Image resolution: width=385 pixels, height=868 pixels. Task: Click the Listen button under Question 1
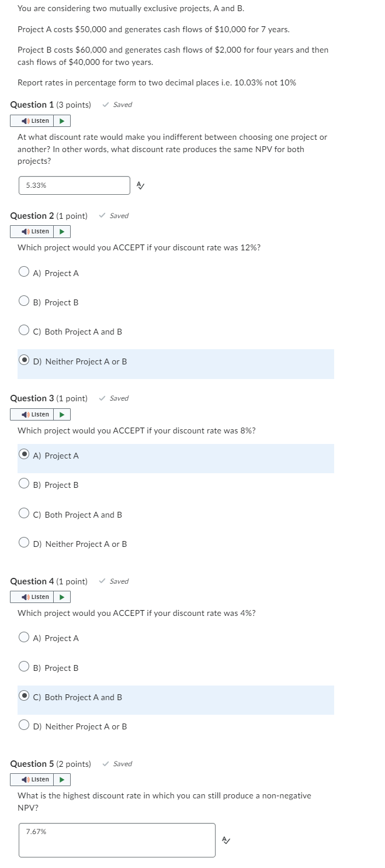[34, 120]
